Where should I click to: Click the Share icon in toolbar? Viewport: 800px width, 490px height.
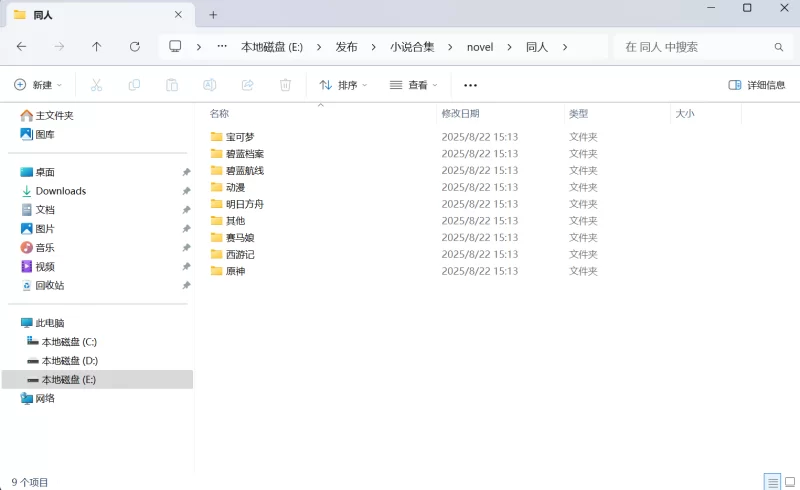point(247,85)
